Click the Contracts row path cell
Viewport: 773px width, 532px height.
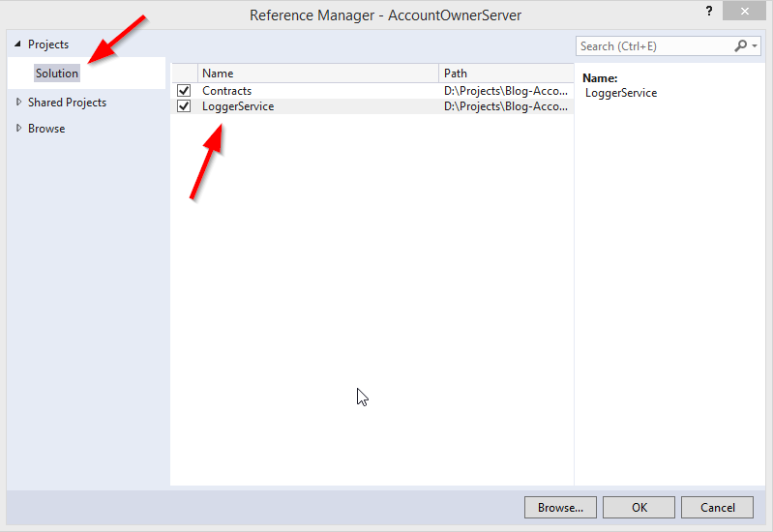(505, 91)
